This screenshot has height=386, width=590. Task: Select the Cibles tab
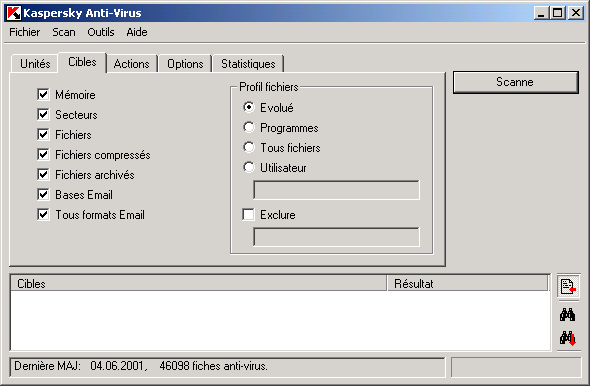(82, 62)
